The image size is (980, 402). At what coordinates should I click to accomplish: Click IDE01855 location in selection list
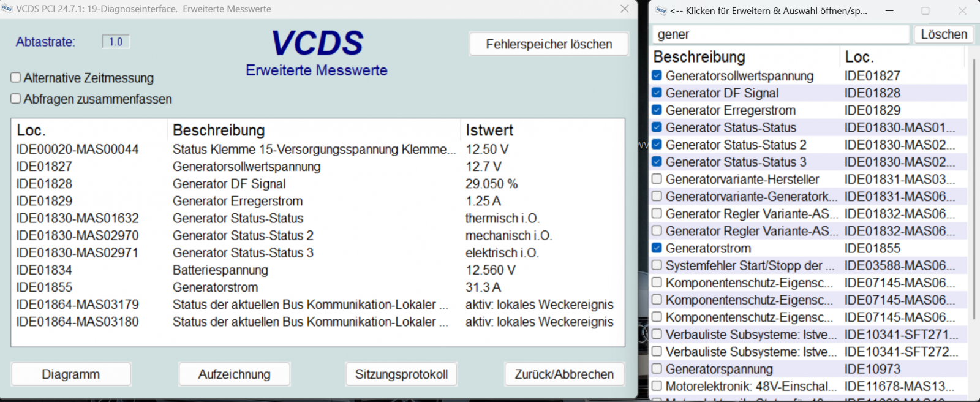tap(872, 248)
